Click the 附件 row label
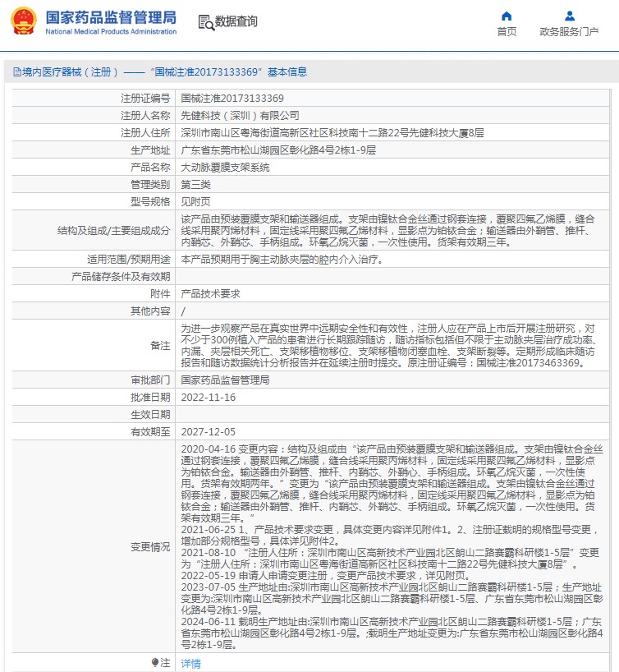 coord(160,293)
